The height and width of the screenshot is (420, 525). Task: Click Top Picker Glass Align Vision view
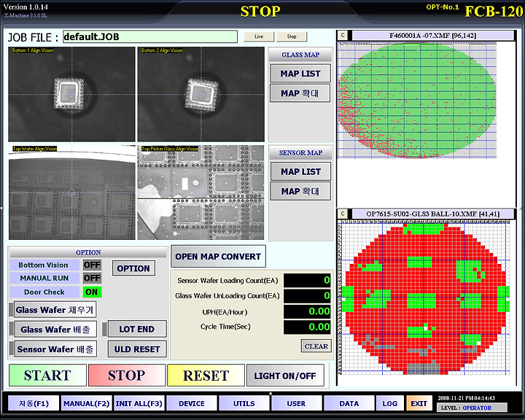coord(201,192)
